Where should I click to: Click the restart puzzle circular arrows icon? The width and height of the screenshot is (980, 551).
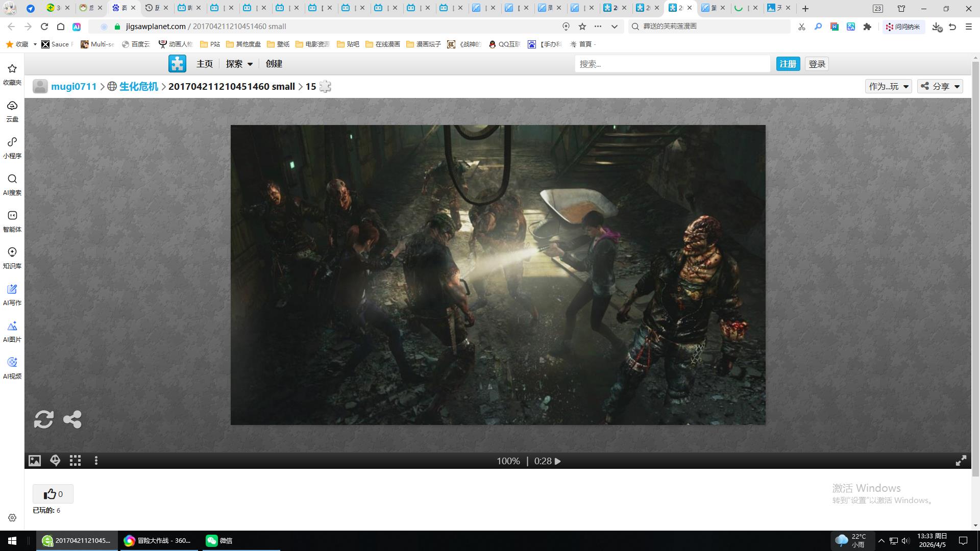tap(44, 419)
